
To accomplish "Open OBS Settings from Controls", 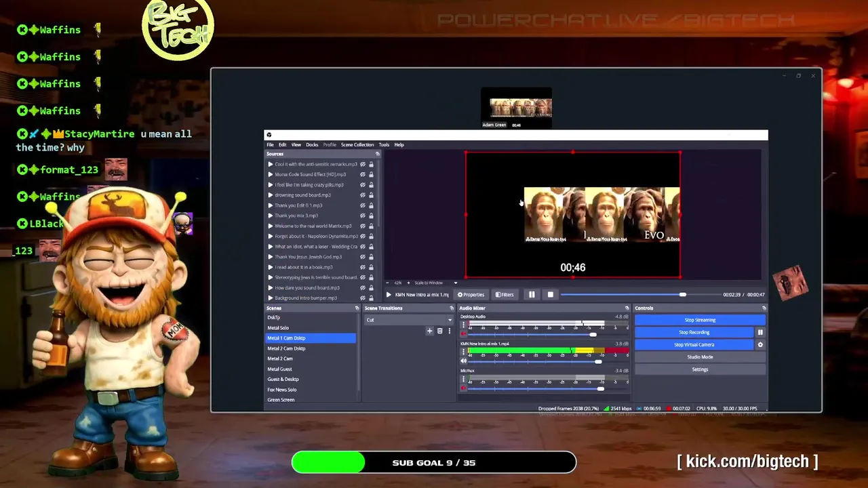I will point(700,369).
